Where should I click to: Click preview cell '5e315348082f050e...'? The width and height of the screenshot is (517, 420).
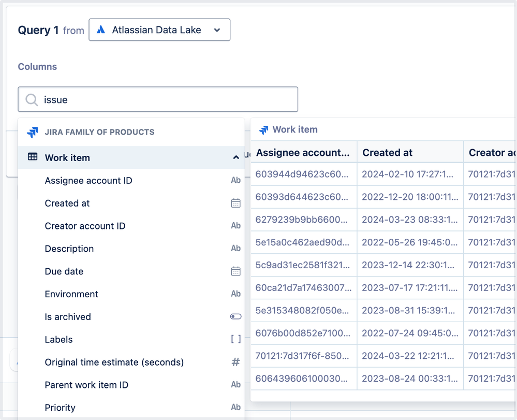point(304,311)
